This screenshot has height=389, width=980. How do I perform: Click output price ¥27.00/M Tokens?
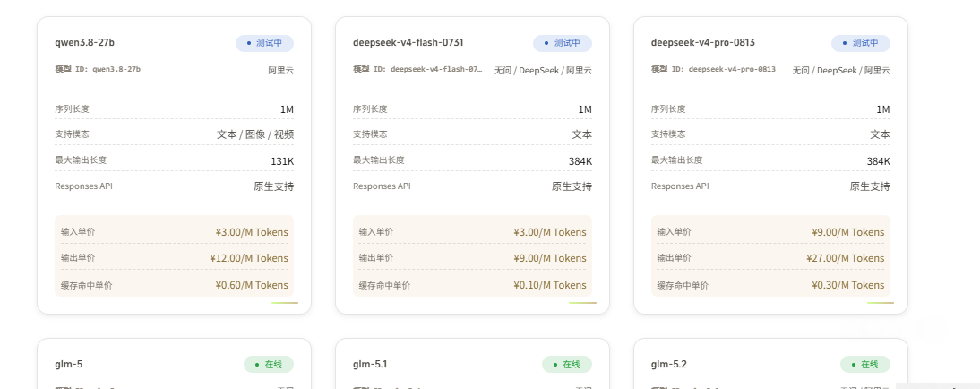[846, 258]
